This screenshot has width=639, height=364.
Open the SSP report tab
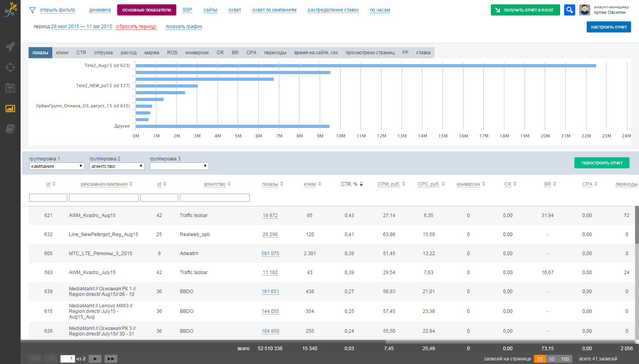tap(187, 10)
